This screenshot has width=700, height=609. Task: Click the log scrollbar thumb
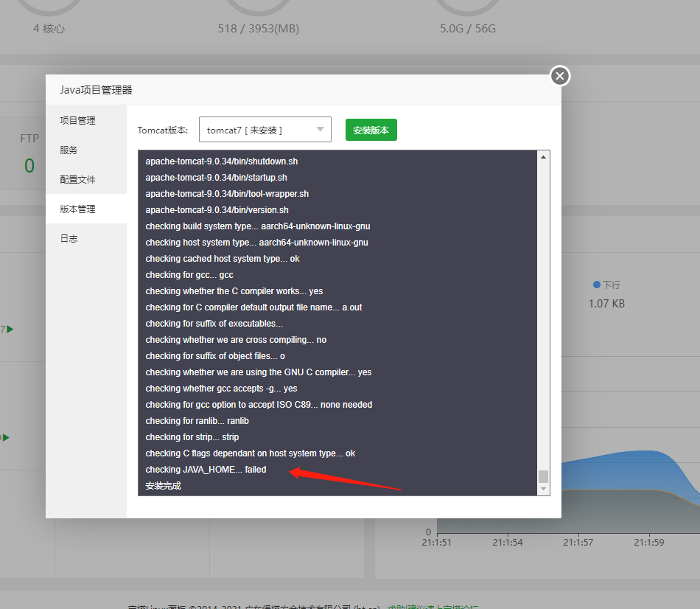[x=543, y=476]
